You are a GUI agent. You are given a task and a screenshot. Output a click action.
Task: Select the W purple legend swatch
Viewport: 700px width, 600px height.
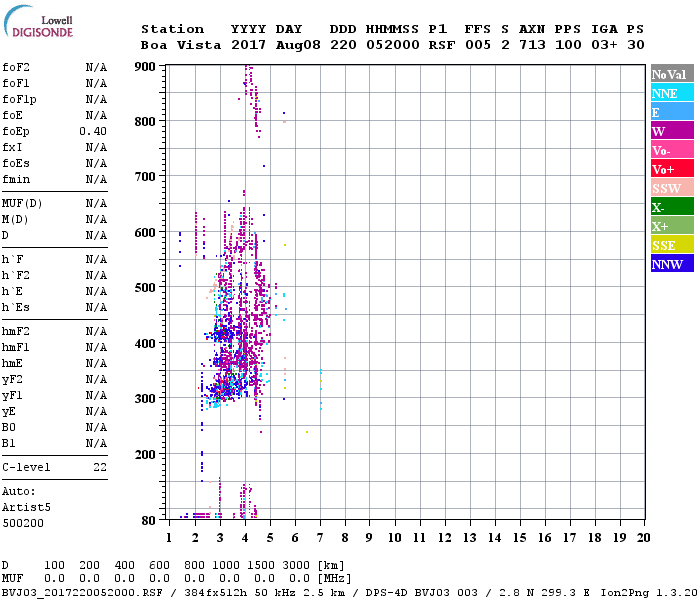coord(672,131)
